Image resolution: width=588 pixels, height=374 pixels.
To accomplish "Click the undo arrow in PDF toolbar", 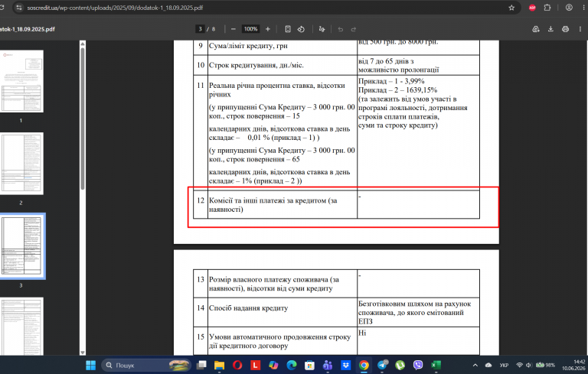I will [x=341, y=29].
